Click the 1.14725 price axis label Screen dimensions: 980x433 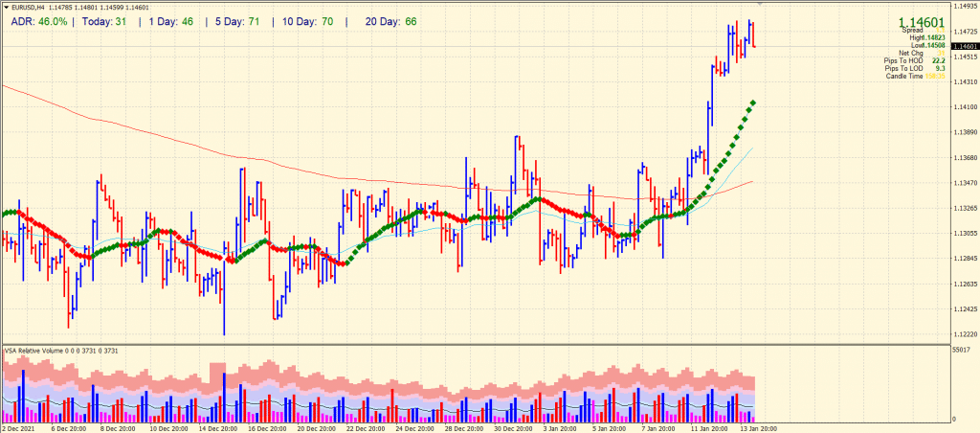965,31
